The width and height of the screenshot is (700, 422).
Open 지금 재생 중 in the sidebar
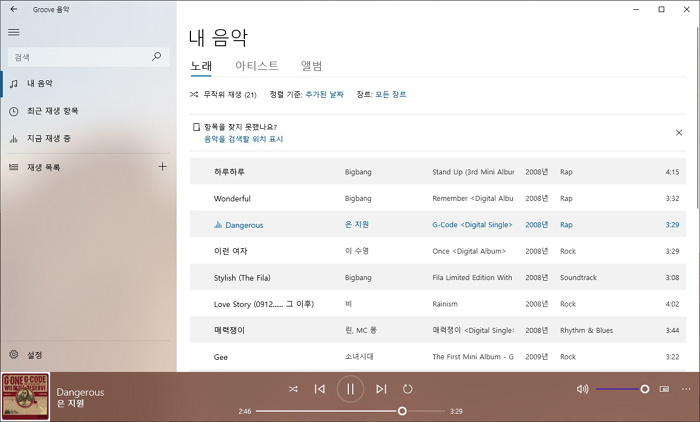point(89,138)
